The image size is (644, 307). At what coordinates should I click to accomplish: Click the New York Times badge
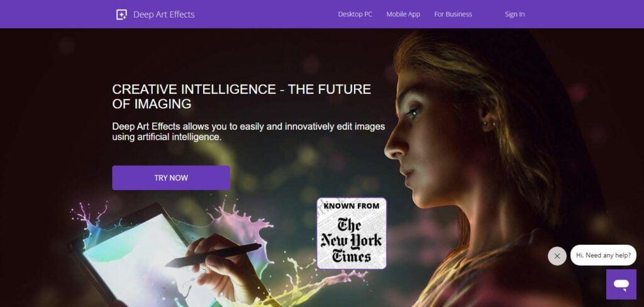[351, 233]
